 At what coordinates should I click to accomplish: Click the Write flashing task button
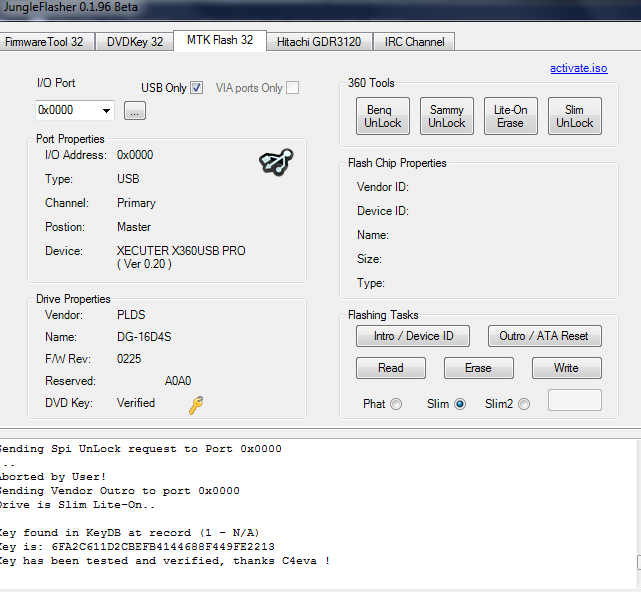567,368
